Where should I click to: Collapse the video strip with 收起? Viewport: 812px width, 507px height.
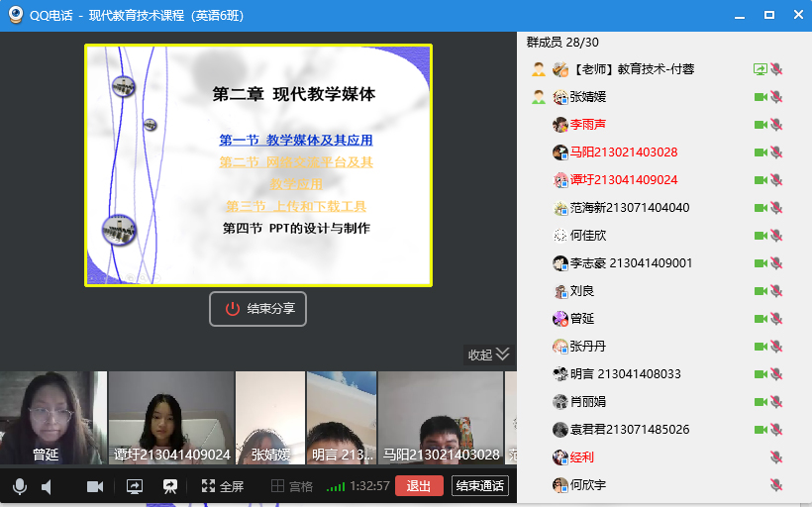[489, 355]
